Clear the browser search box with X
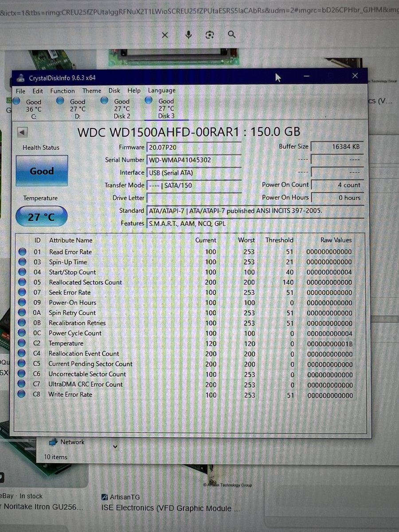 click(x=165, y=35)
